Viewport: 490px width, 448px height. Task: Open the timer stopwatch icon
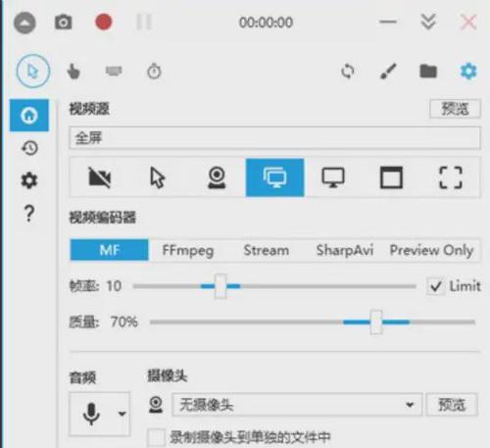pos(154,72)
